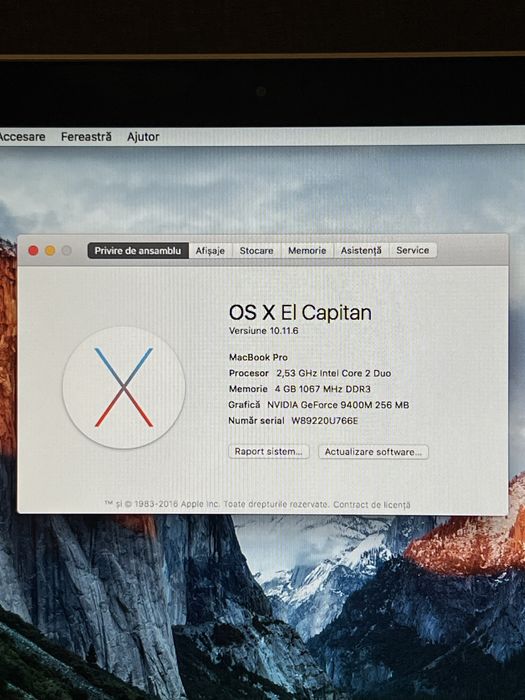The height and width of the screenshot is (700, 525).
Task: Switch to the Asistență tab
Action: 361,250
